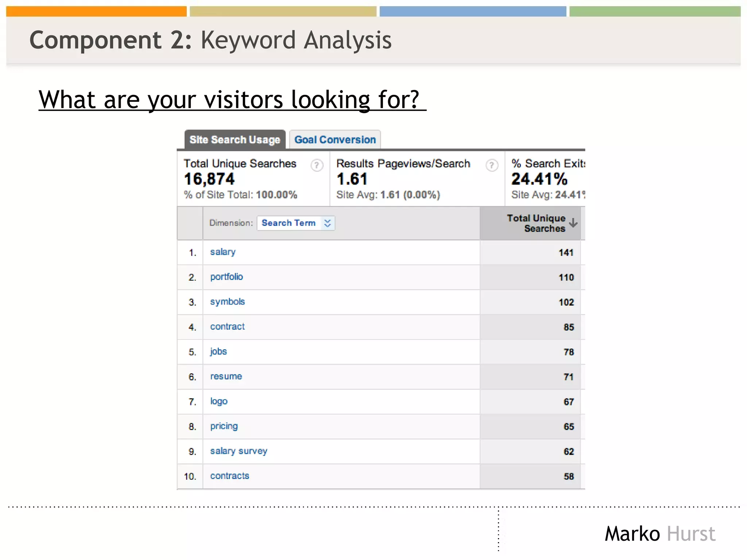Open the logo search term
747x560 pixels.
pyautogui.click(x=218, y=402)
